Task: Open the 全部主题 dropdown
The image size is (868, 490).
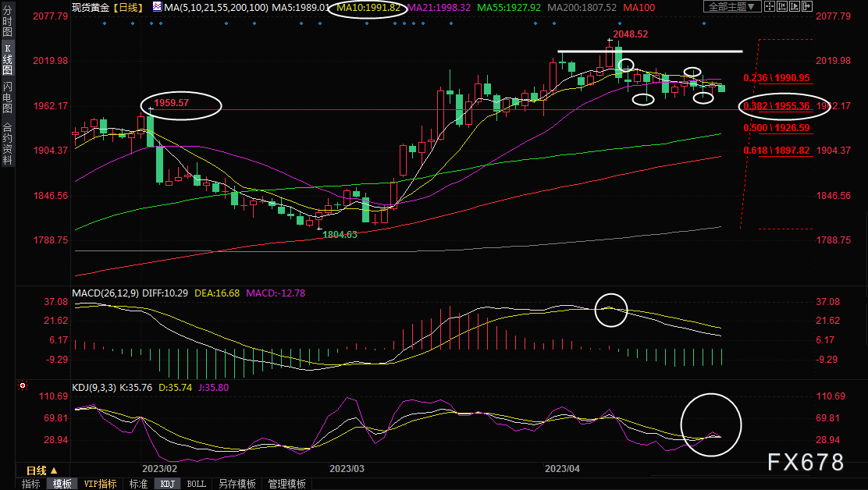Action: tap(731, 7)
